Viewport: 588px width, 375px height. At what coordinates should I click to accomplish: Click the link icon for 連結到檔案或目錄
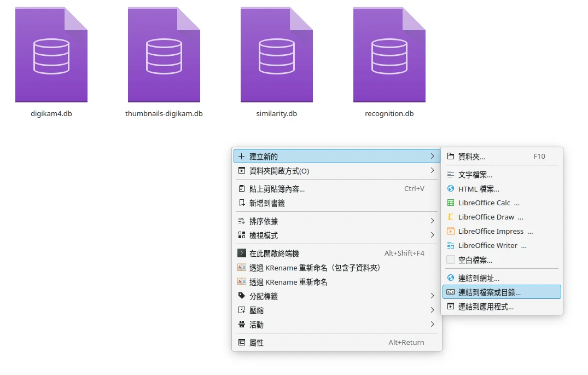click(x=450, y=292)
